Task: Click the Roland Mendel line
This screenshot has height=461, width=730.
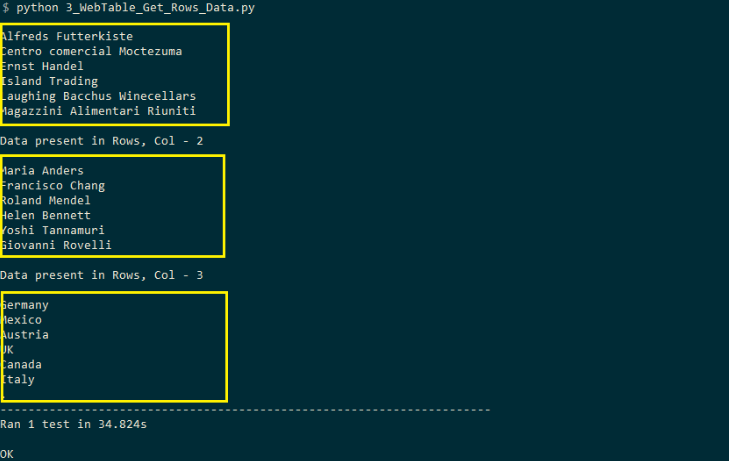Action: (46, 200)
